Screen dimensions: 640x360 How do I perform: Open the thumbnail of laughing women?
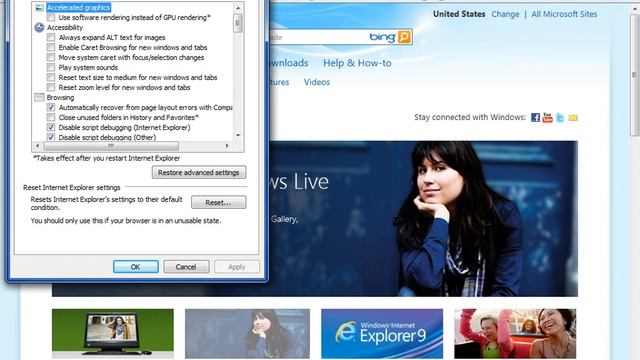click(x=515, y=333)
